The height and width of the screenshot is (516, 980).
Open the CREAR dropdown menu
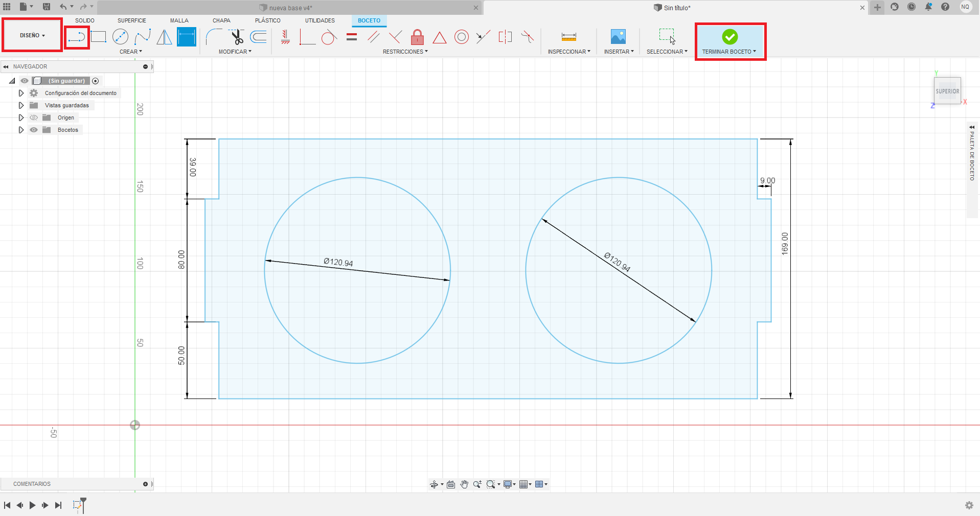point(131,52)
